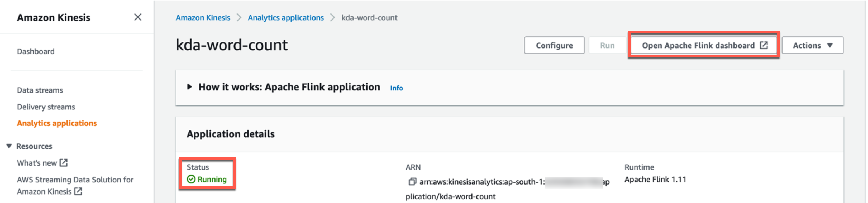Go to Data streams

(40, 90)
